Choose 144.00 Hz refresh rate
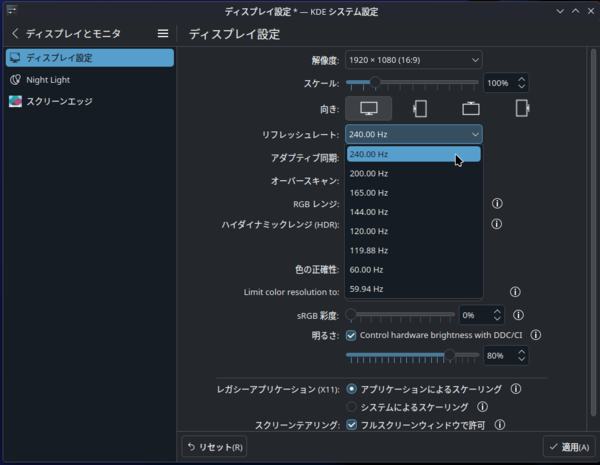This screenshot has height=465, width=600. [414, 212]
